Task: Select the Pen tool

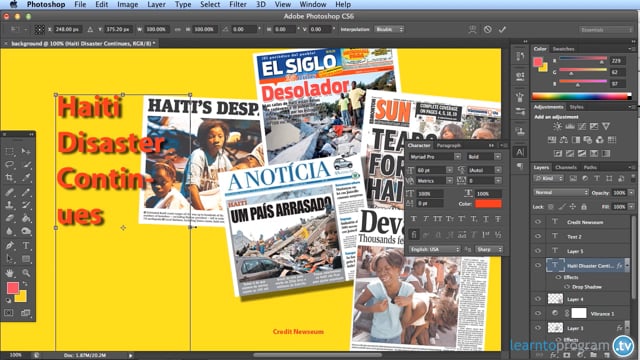Action: [9, 245]
